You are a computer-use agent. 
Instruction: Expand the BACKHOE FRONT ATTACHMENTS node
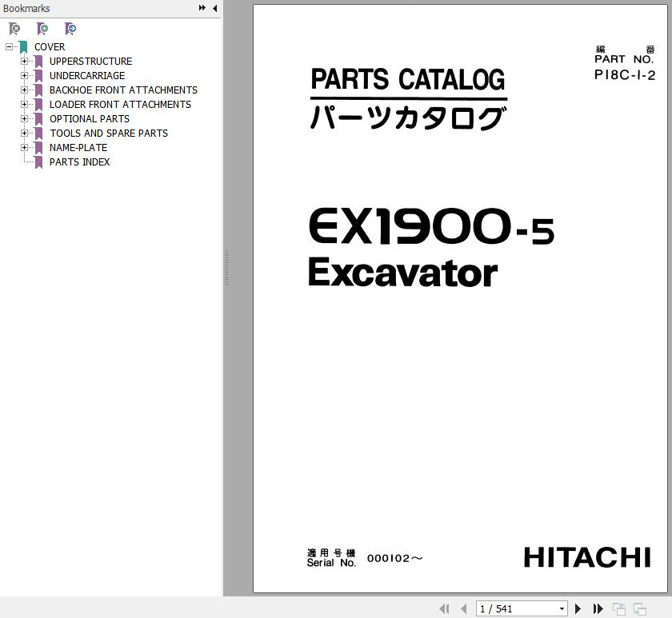(24, 90)
